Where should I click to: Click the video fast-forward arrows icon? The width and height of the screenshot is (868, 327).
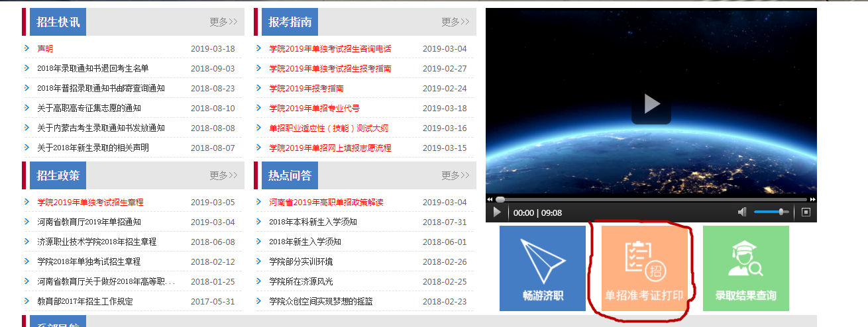[813, 199]
